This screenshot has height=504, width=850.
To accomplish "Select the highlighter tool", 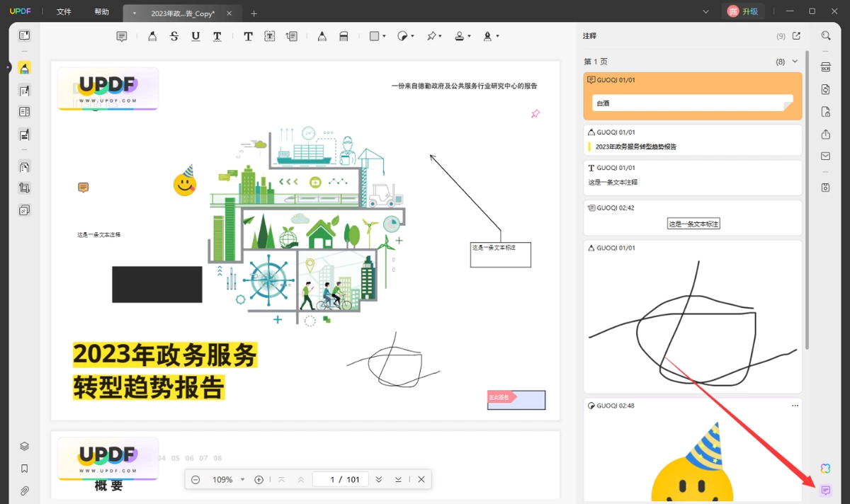I will (x=152, y=36).
